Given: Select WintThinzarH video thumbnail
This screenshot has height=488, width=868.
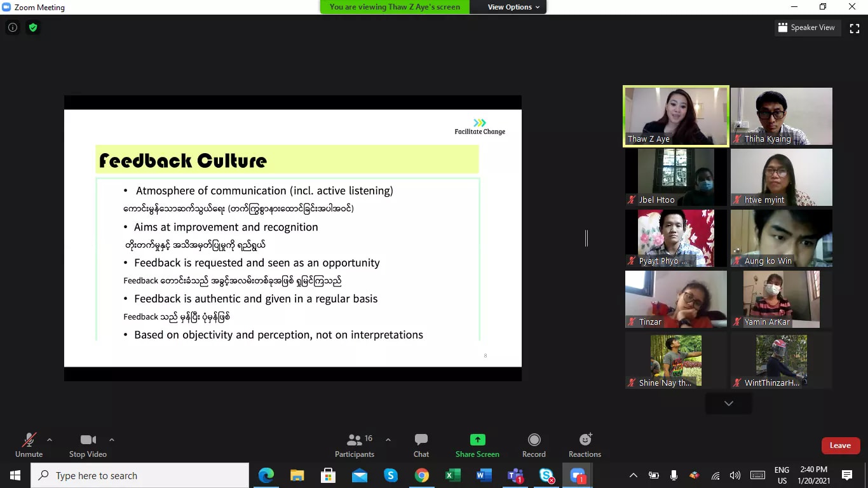Looking at the screenshot, I should 781,360.
